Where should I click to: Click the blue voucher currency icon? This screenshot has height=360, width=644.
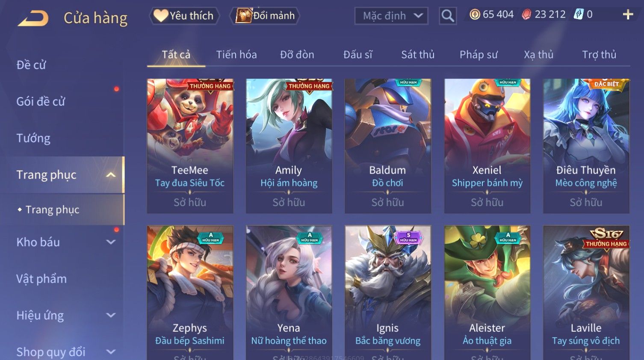(x=579, y=15)
